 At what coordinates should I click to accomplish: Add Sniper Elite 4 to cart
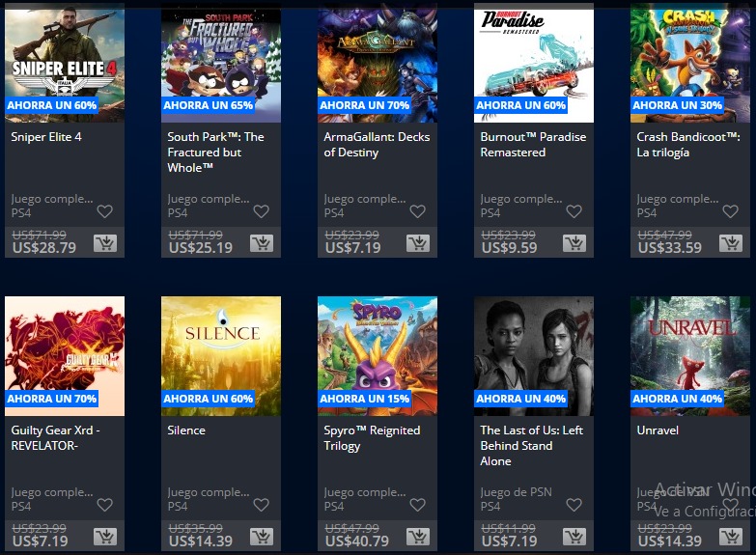point(105,243)
